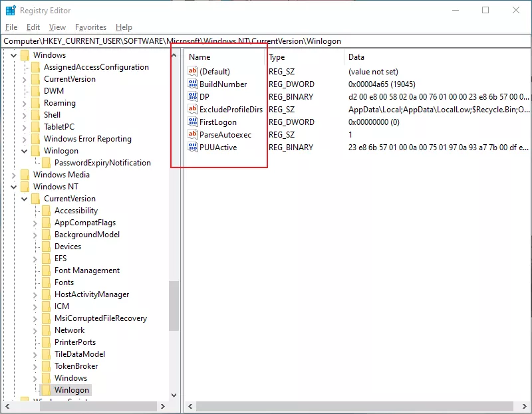Image resolution: width=532 pixels, height=414 pixels.
Task: Select the MsiCorruptedFileRecovery tree label
Action: coord(101,318)
